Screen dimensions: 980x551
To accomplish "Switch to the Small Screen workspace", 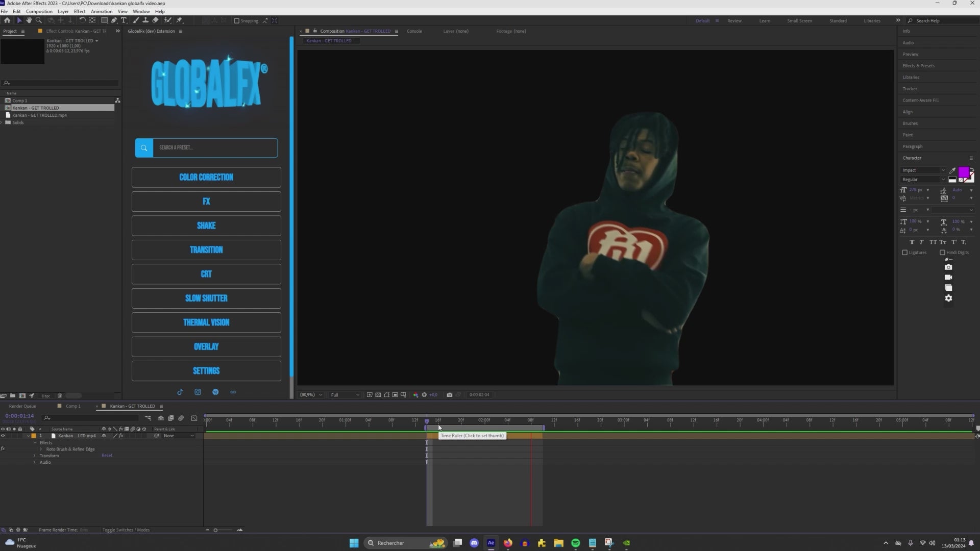I will pyautogui.click(x=799, y=21).
